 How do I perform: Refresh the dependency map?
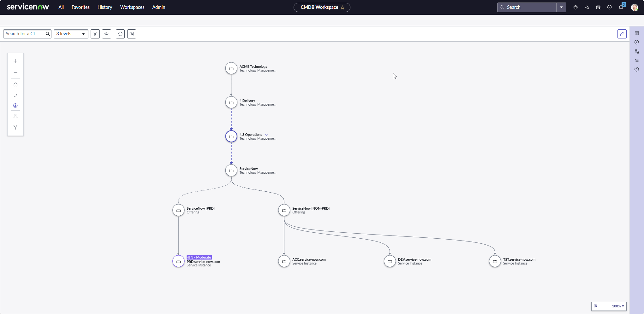pyautogui.click(x=120, y=34)
